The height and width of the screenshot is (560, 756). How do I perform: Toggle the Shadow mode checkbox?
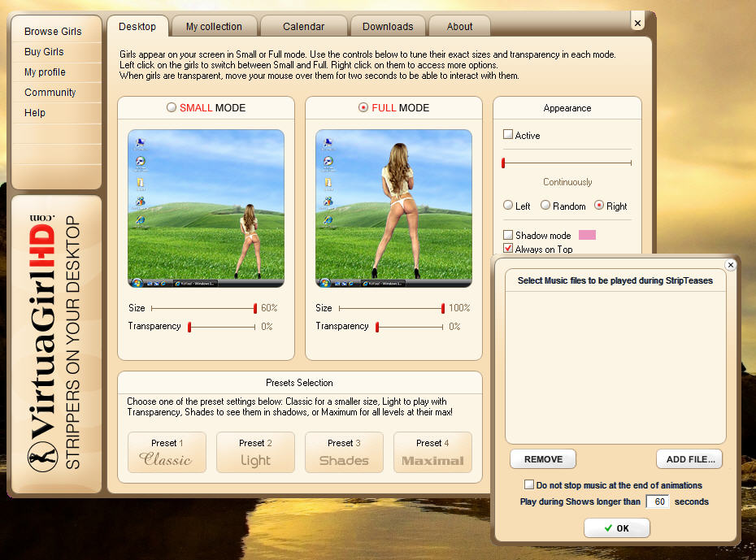pyautogui.click(x=508, y=235)
